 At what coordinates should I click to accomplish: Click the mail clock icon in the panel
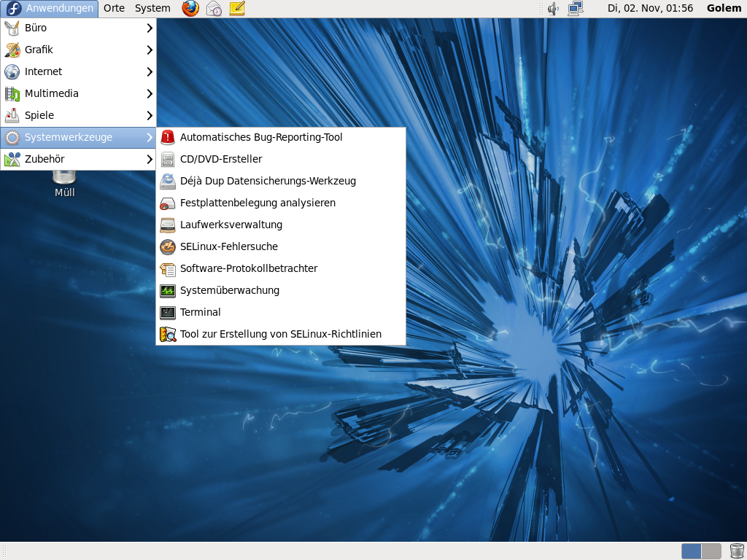(214, 9)
